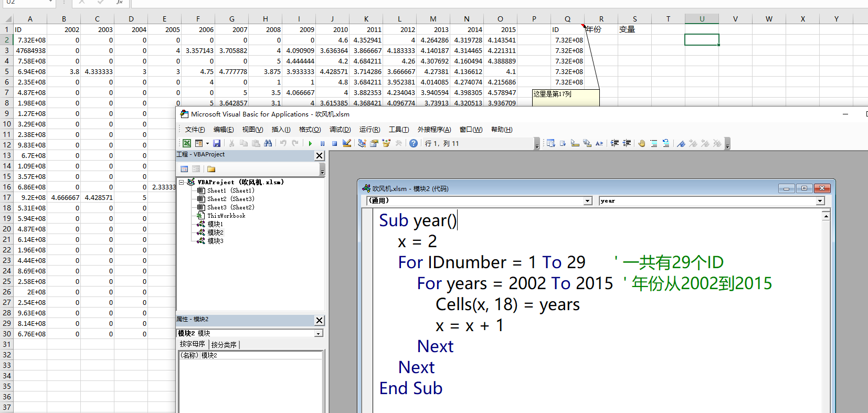Switch to the 按分类序 properties tab
The width and height of the screenshot is (868, 413).
(x=224, y=345)
